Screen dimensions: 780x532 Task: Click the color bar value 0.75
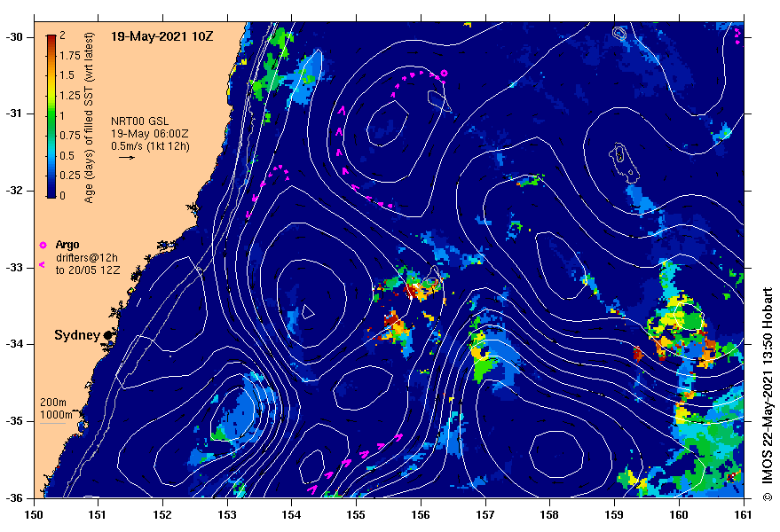coord(70,136)
